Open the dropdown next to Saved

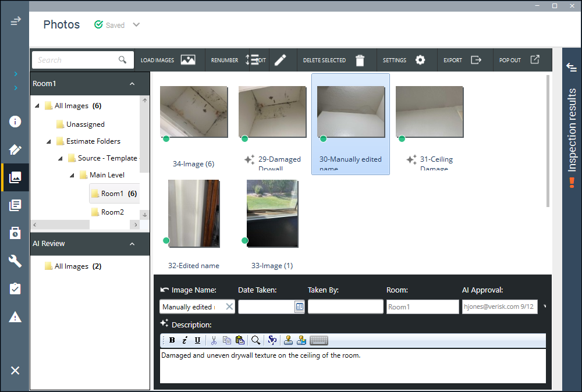pos(136,25)
